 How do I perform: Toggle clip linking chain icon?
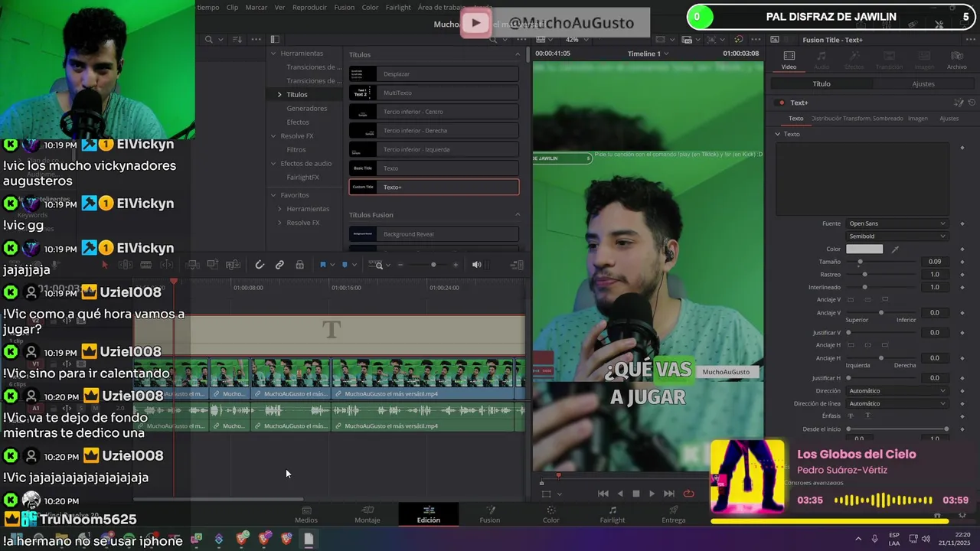279,265
